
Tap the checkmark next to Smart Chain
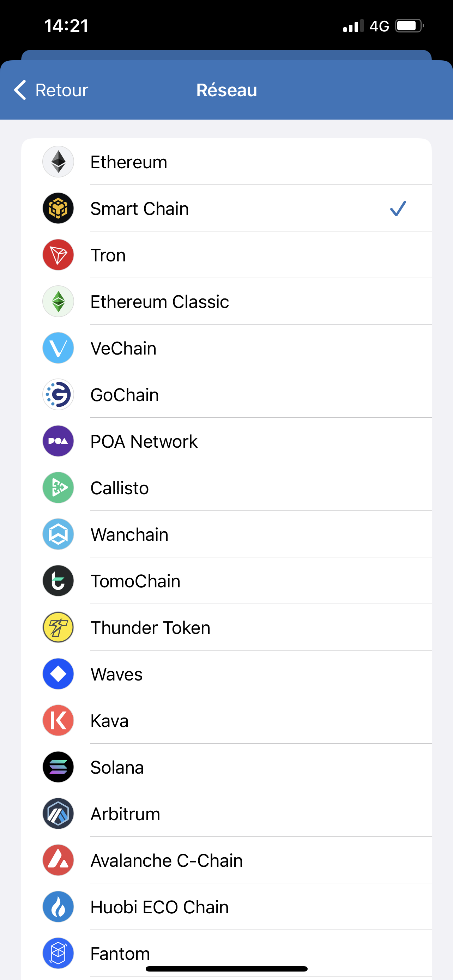398,208
